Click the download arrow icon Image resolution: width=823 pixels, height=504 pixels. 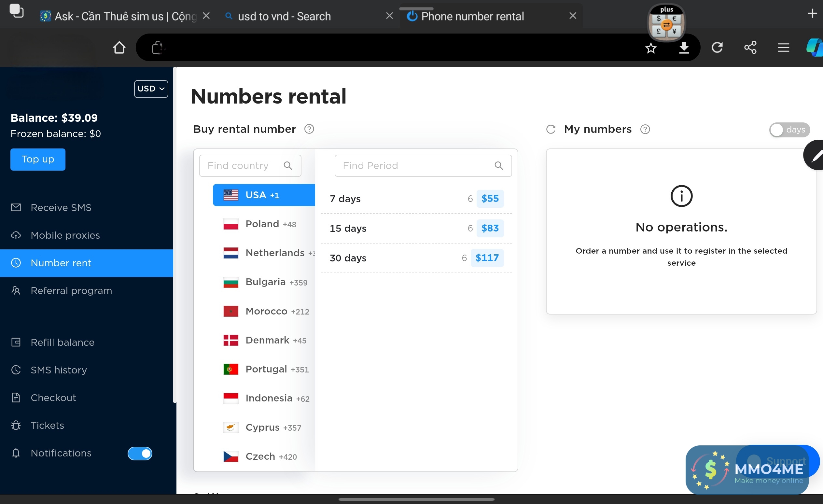click(x=684, y=48)
